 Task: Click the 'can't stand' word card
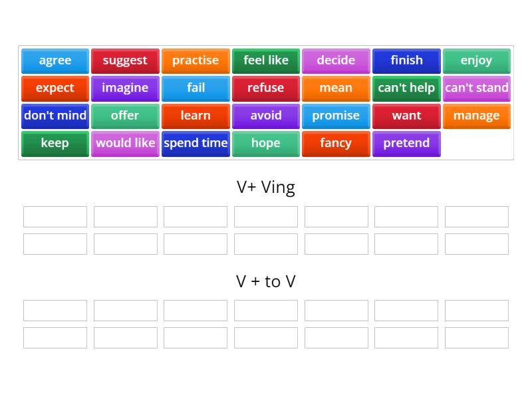click(x=477, y=88)
